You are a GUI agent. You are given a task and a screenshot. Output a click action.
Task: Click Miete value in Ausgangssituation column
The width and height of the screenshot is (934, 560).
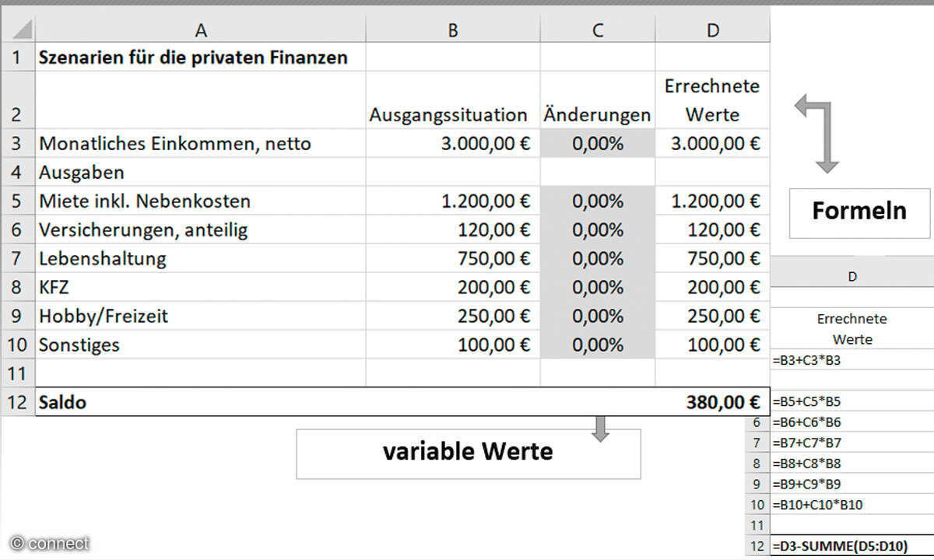point(453,201)
